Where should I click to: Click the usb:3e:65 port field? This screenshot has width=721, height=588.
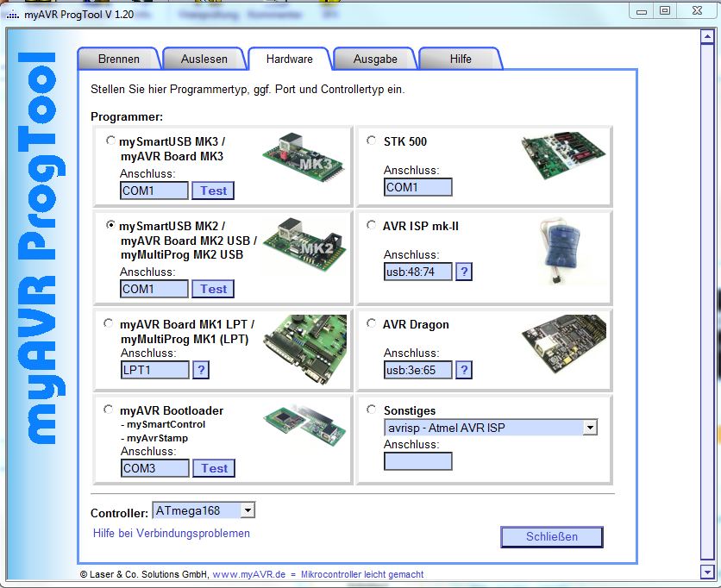418,370
